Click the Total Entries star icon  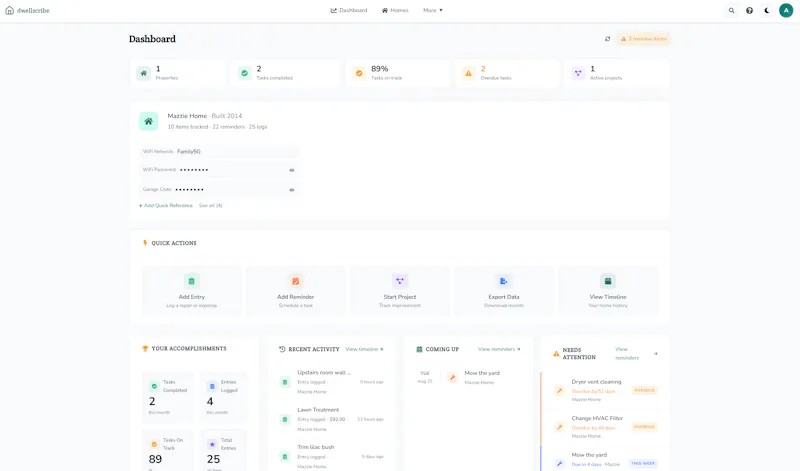click(x=212, y=444)
